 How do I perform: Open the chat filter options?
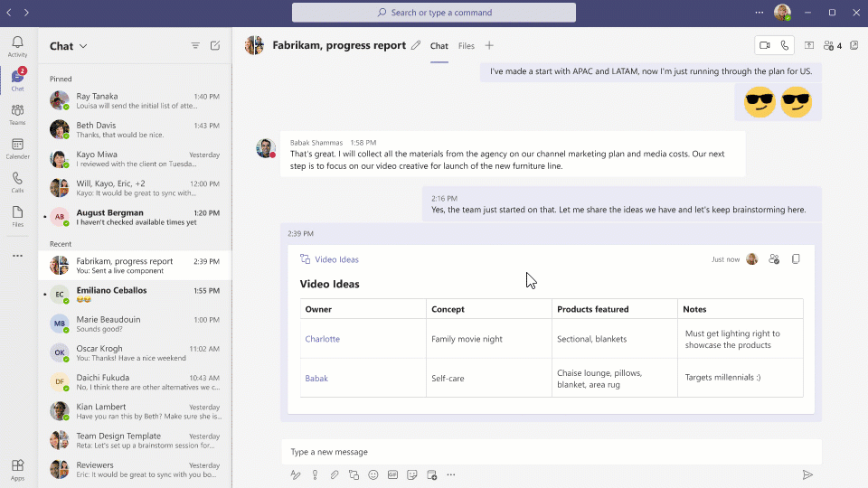(195, 46)
